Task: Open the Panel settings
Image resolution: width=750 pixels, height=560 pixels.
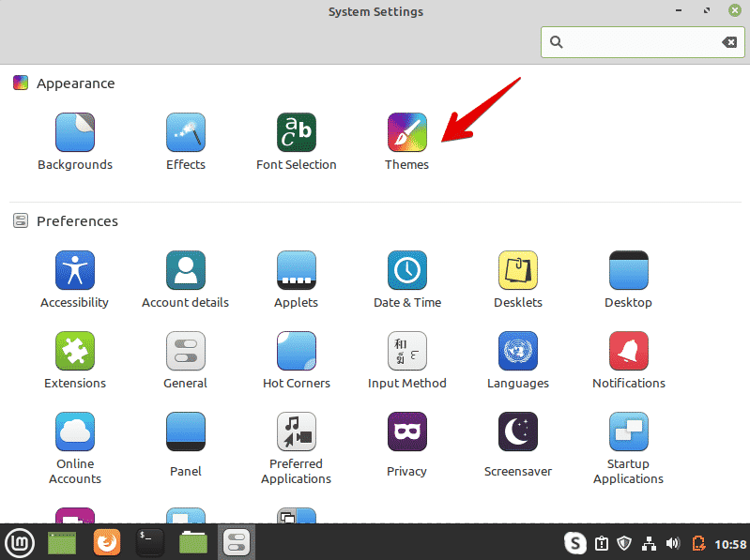Action: [186, 445]
